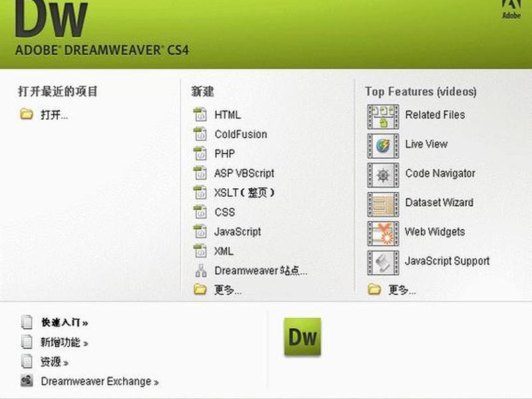Click the folder icon beside 打开...

(27, 114)
